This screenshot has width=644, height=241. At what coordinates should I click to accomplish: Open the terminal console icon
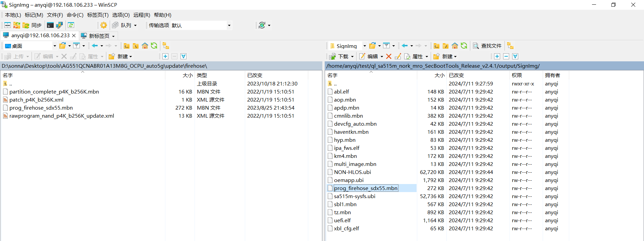coord(50,25)
